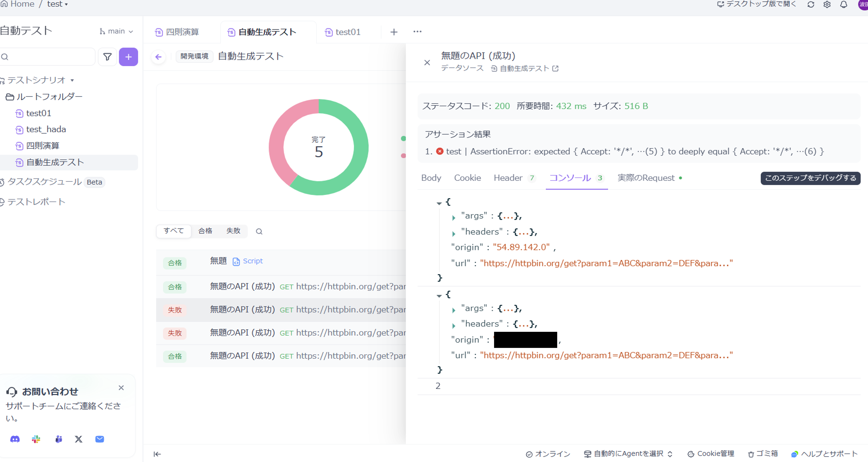
Task: Select the すべて result filter
Action: [174, 231]
